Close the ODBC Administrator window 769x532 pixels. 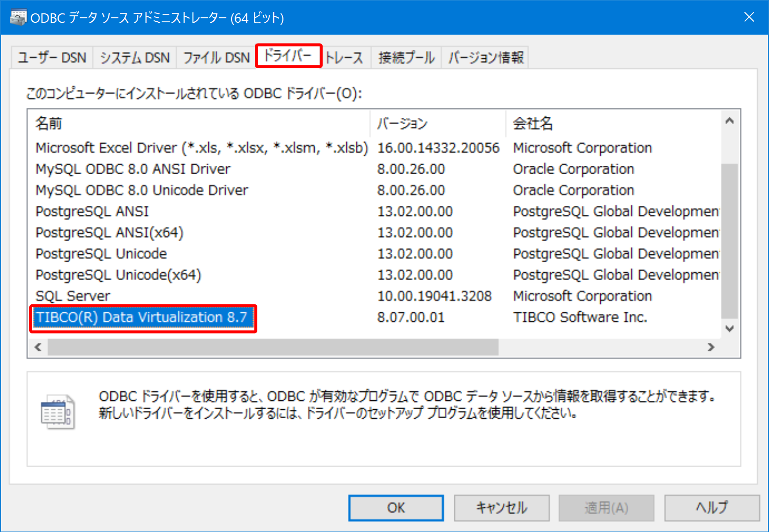(749, 17)
